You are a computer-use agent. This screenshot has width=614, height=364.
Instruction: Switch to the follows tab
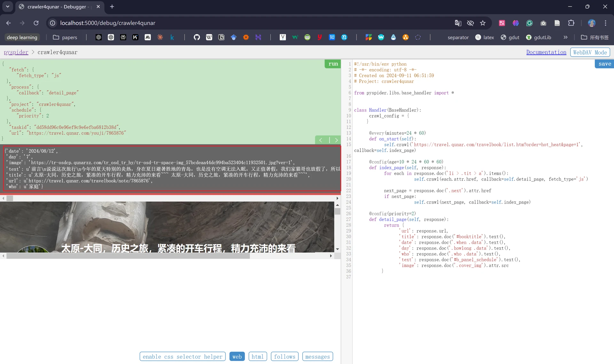285,356
